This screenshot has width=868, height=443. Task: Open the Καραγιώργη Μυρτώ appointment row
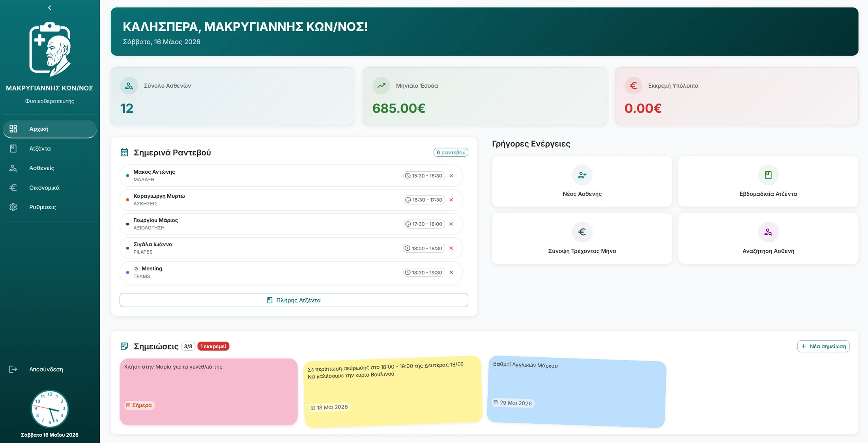point(291,200)
